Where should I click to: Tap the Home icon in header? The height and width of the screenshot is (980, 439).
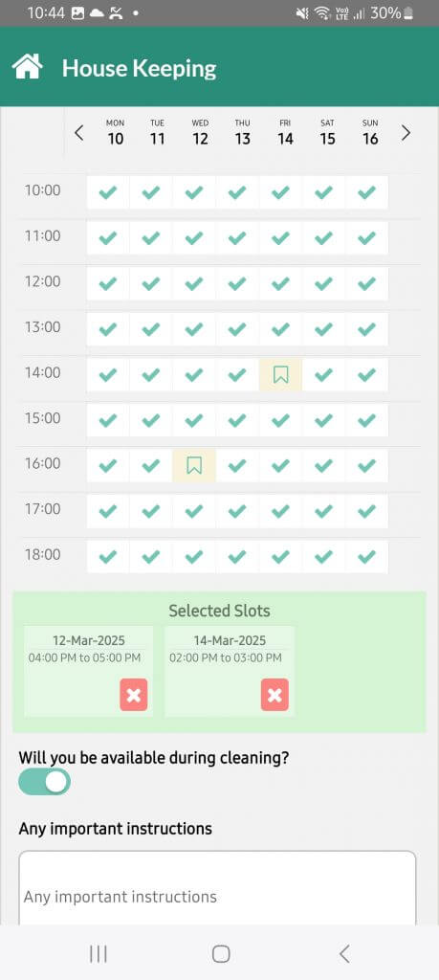pos(28,67)
